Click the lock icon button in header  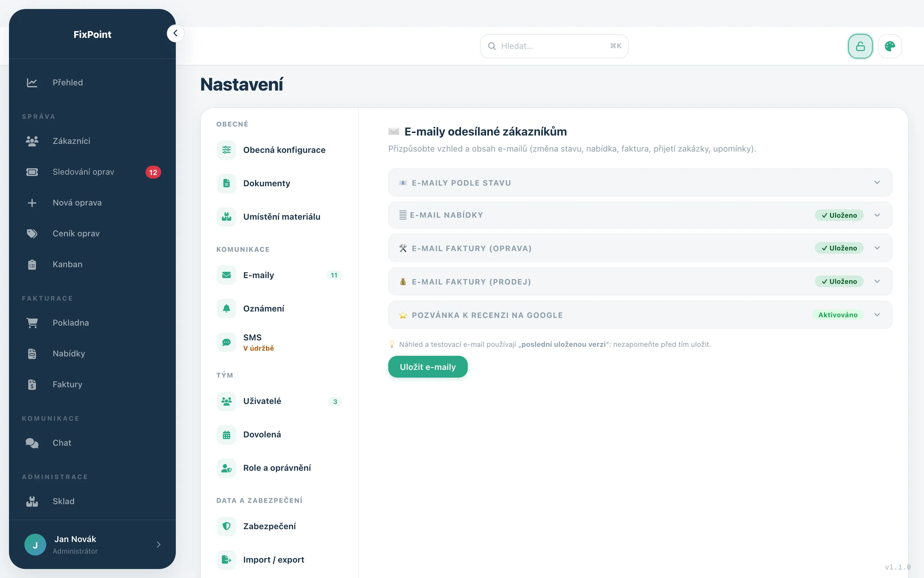coord(860,46)
